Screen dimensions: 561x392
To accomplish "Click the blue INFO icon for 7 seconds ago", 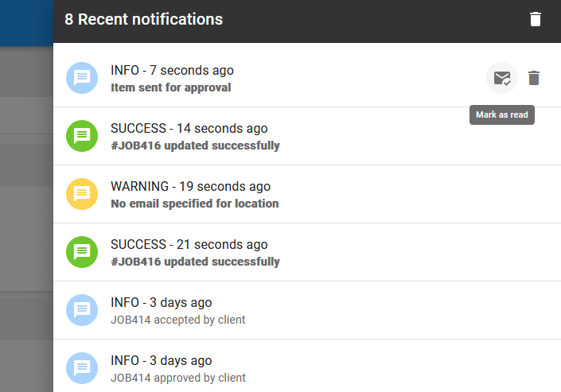I will coord(82,78).
